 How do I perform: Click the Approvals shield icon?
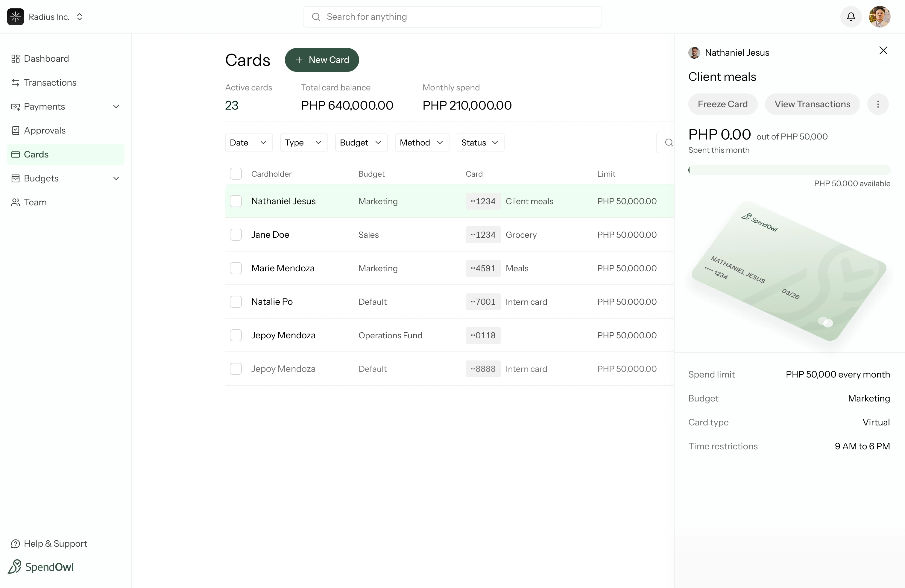coord(15,130)
